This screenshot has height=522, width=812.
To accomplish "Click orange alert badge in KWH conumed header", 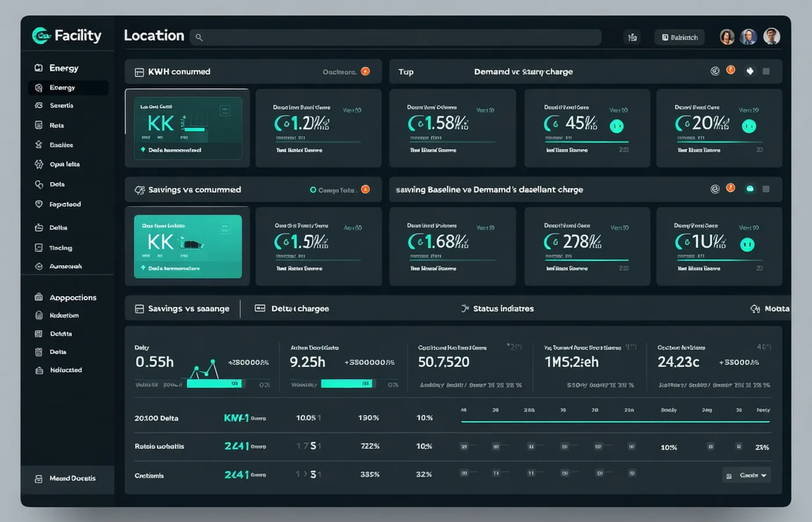I will 365,71.
